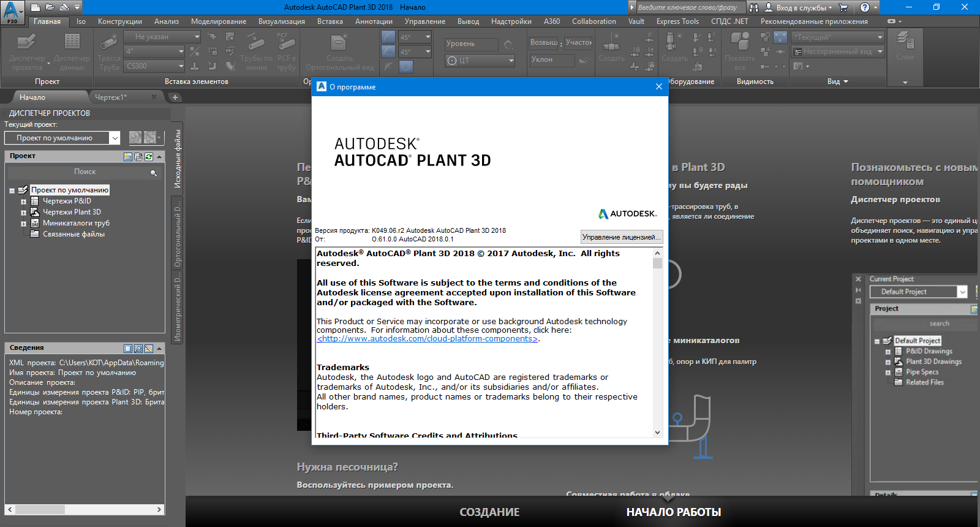Open the Collaboration ribbon tab

point(594,21)
